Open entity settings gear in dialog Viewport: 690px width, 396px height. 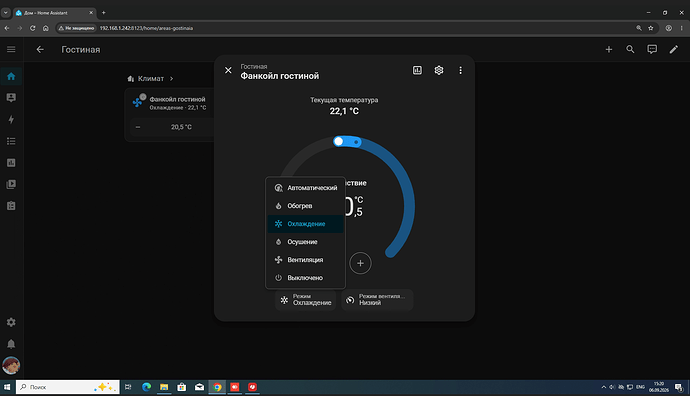point(439,70)
